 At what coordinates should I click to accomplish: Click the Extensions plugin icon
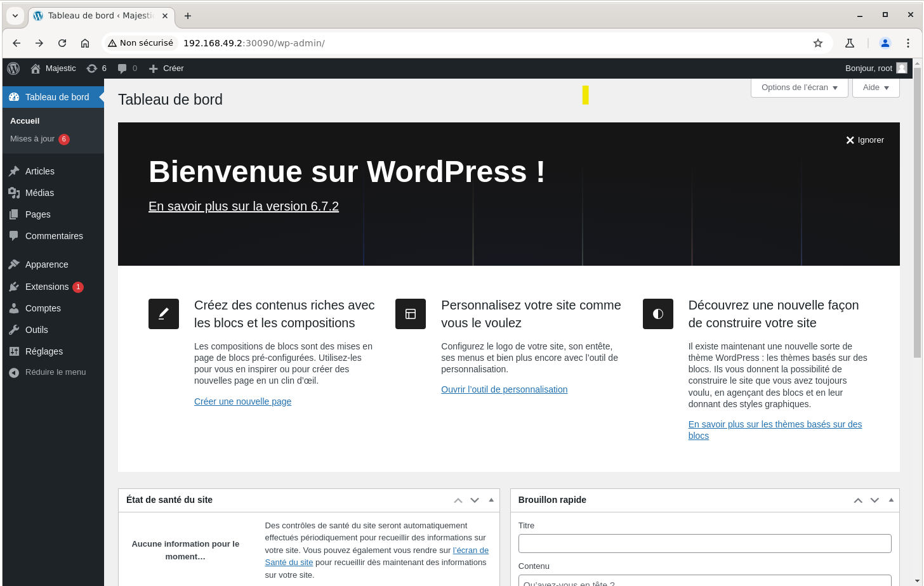click(x=14, y=287)
